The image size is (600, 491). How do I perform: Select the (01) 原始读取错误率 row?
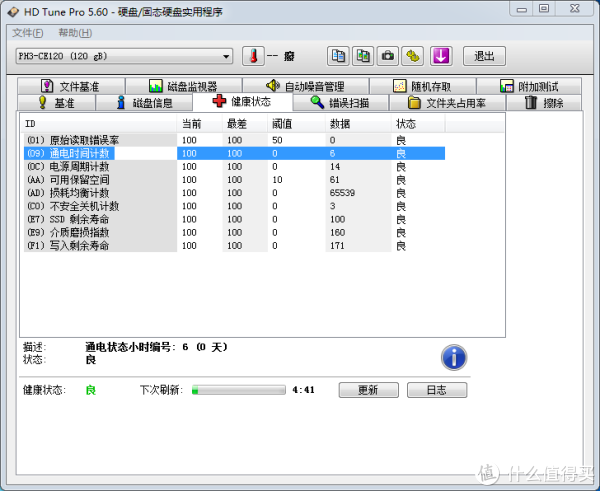(234, 140)
